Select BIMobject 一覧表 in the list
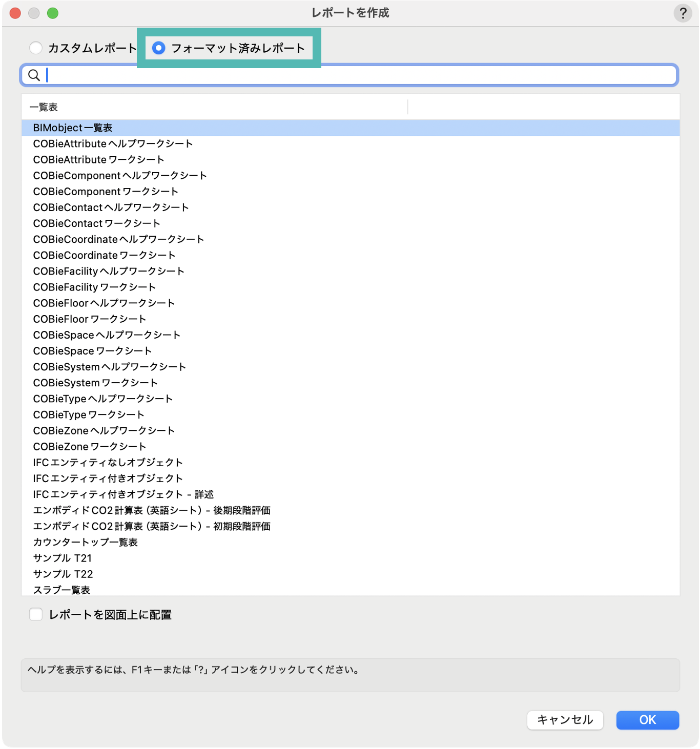Image resolution: width=700 pixels, height=749 pixels. click(73, 128)
